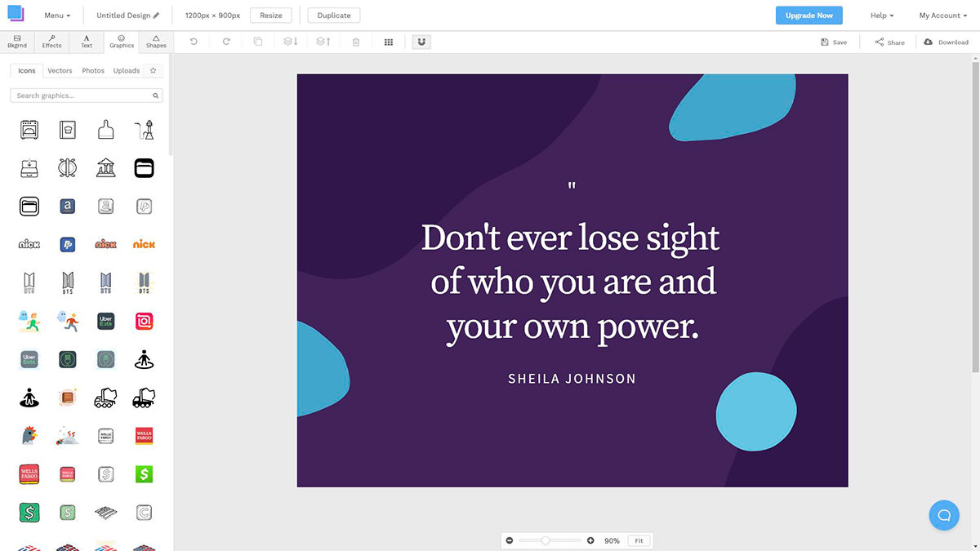Click the redo arrow in the toolbar

click(x=226, y=42)
